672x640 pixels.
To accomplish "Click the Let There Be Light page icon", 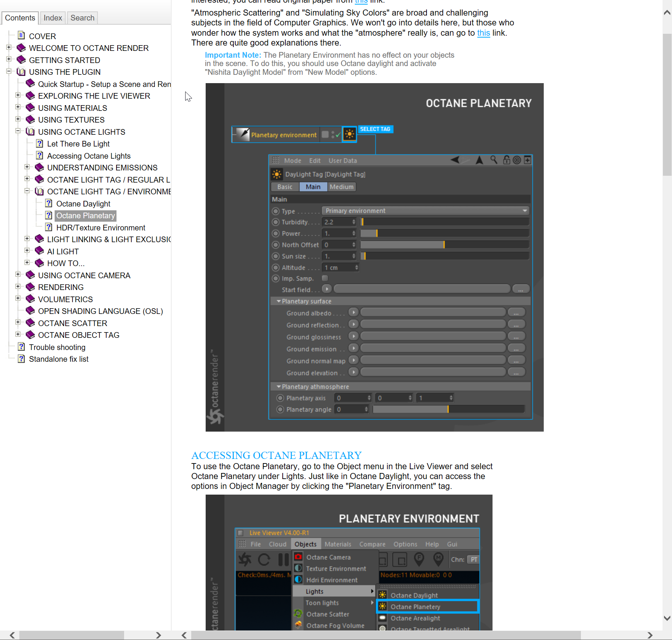I will click(39, 143).
